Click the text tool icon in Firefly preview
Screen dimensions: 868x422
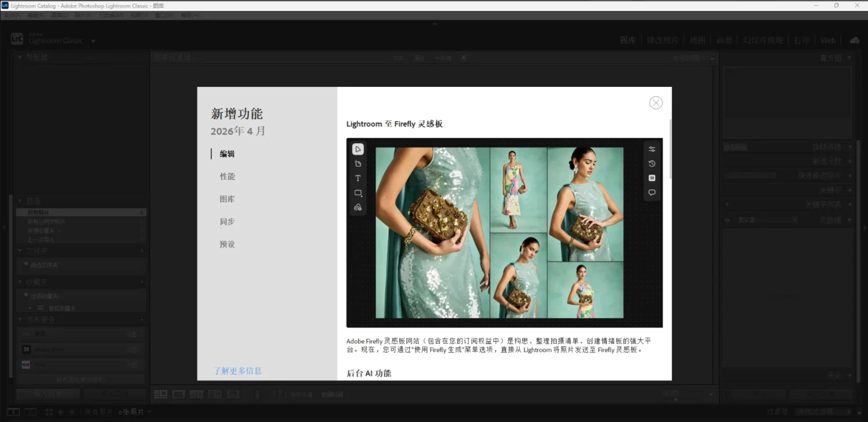(357, 178)
